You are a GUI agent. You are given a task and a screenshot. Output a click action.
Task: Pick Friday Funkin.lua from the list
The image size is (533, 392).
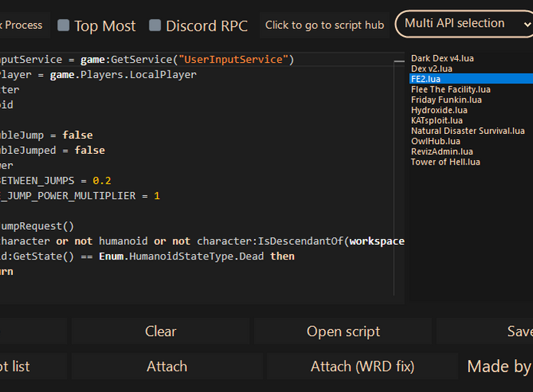tap(446, 100)
